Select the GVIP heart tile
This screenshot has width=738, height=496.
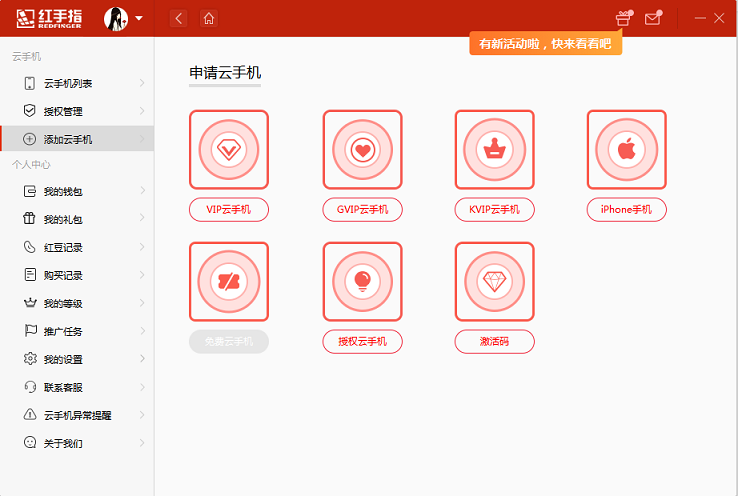tap(362, 150)
